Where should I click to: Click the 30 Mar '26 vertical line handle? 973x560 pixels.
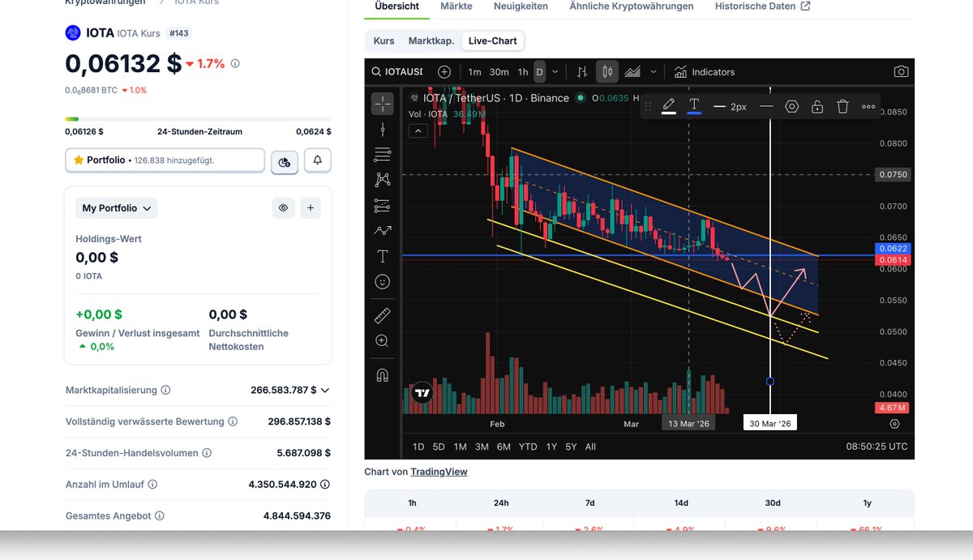(769, 381)
